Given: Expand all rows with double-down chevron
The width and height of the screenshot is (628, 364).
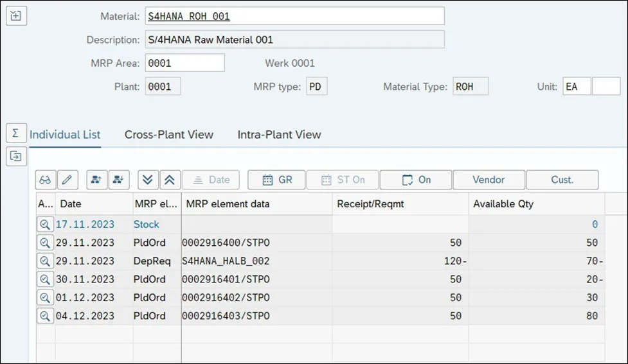Looking at the screenshot, I should [147, 180].
